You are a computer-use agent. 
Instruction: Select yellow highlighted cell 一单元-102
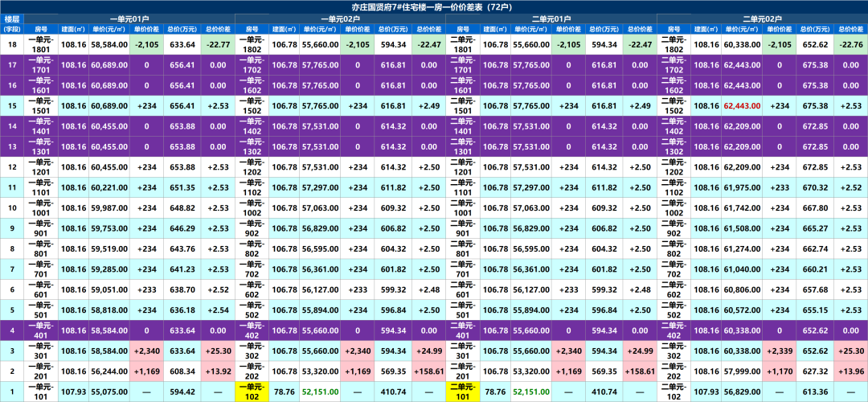252,392
